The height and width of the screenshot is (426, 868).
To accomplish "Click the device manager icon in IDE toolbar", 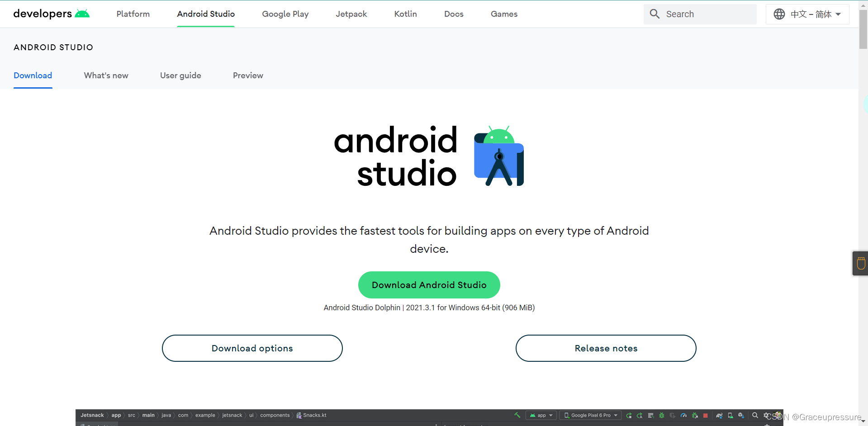I will click(x=730, y=415).
